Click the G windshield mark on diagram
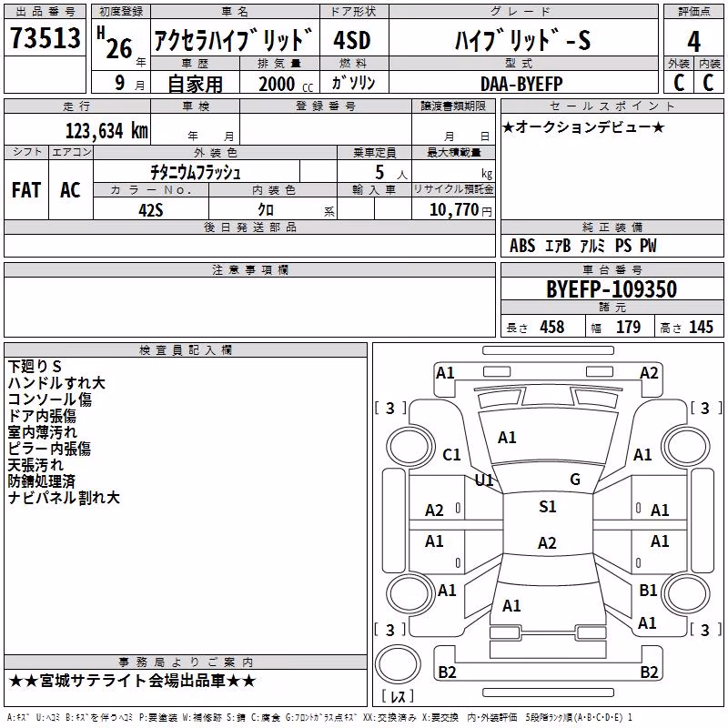 575,480
